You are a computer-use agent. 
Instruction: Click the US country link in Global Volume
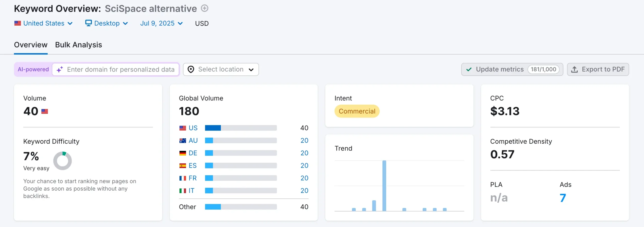click(x=193, y=128)
